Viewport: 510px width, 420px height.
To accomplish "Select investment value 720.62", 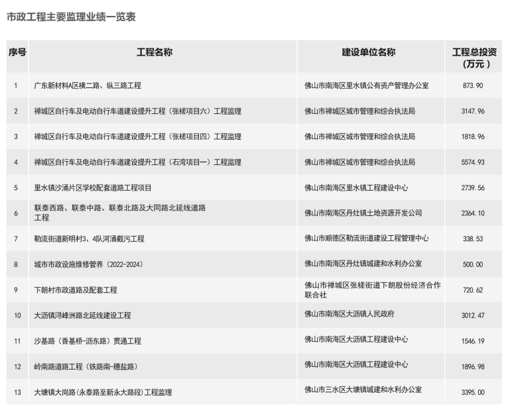I will 473,290.
